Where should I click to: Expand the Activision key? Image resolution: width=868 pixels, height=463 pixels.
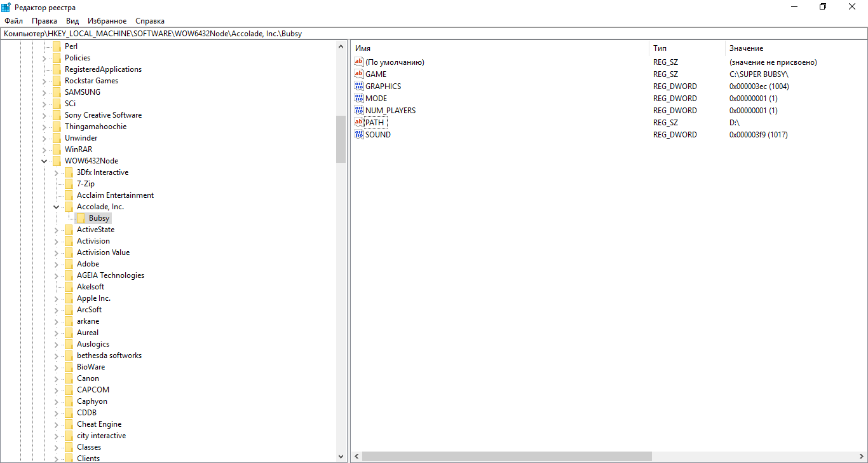click(x=56, y=240)
